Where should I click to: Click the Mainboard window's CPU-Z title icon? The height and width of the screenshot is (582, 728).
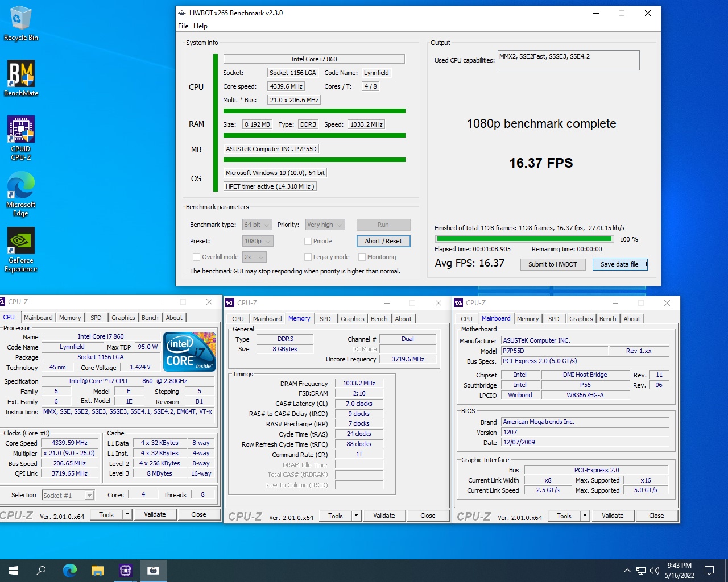(x=459, y=303)
